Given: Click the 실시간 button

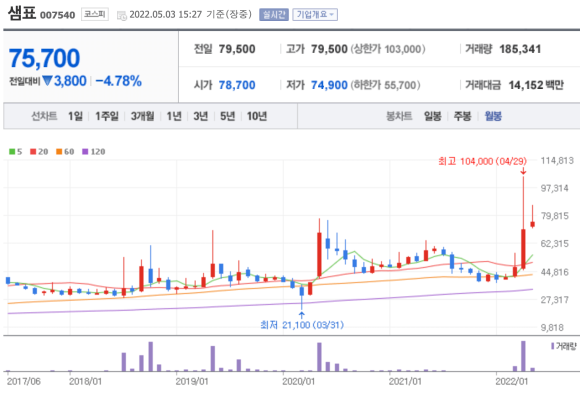Looking at the screenshot, I should [274, 15].
